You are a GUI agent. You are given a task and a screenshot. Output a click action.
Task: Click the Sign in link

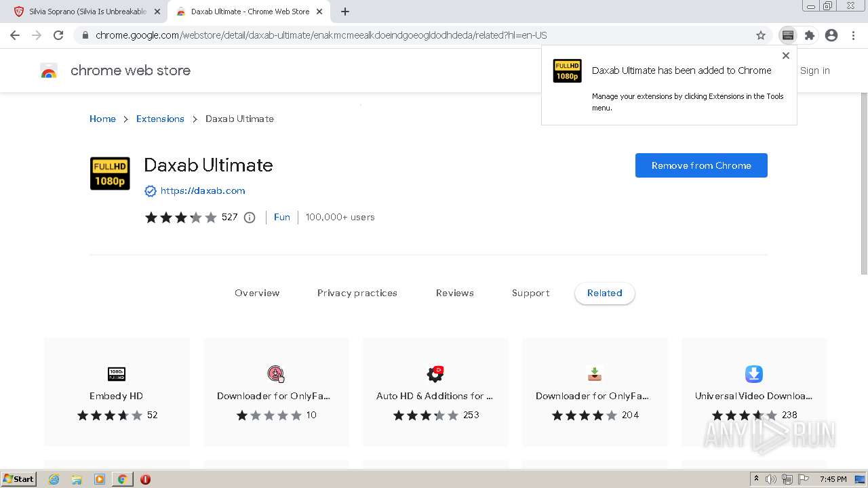click(814, 70)
